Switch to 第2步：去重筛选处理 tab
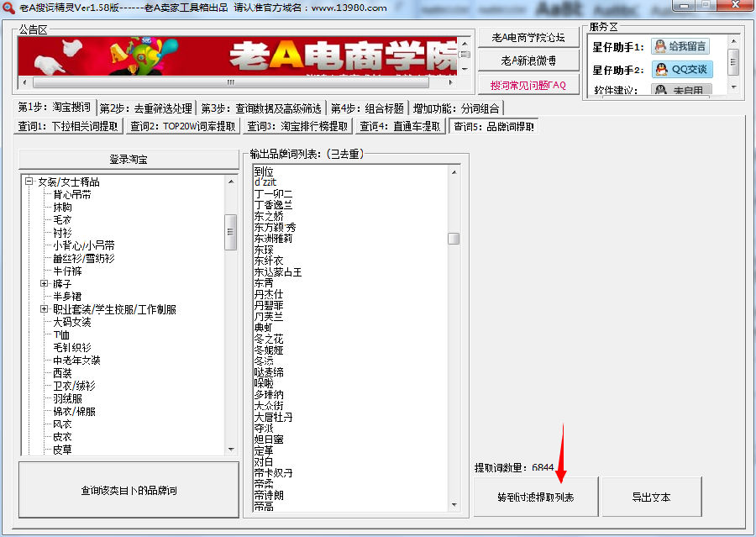Screen dimensions: 756x537 [145, 108]
